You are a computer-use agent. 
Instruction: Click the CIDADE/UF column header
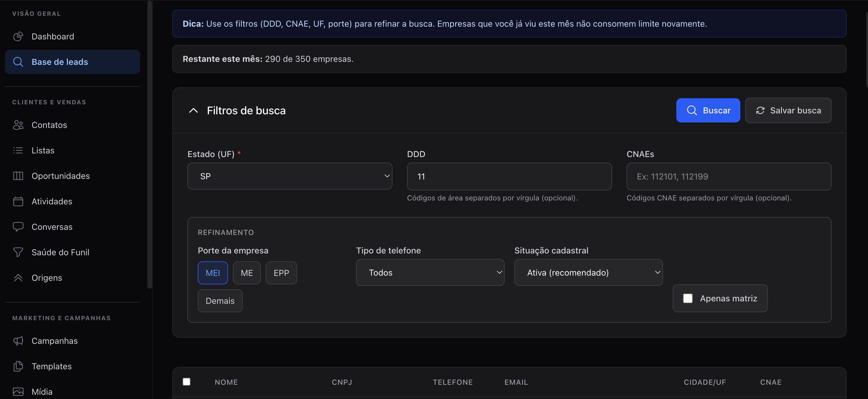point(705,382)
